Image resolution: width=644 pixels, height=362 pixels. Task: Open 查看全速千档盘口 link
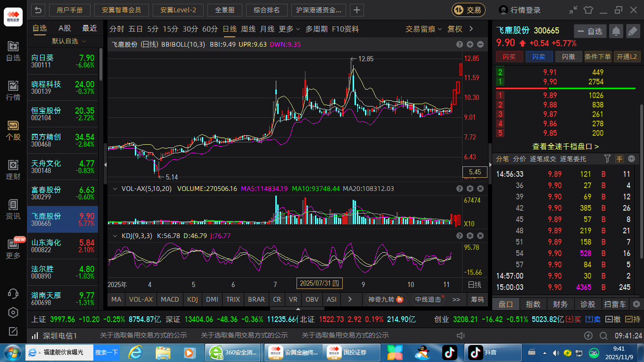pos(566,147)
